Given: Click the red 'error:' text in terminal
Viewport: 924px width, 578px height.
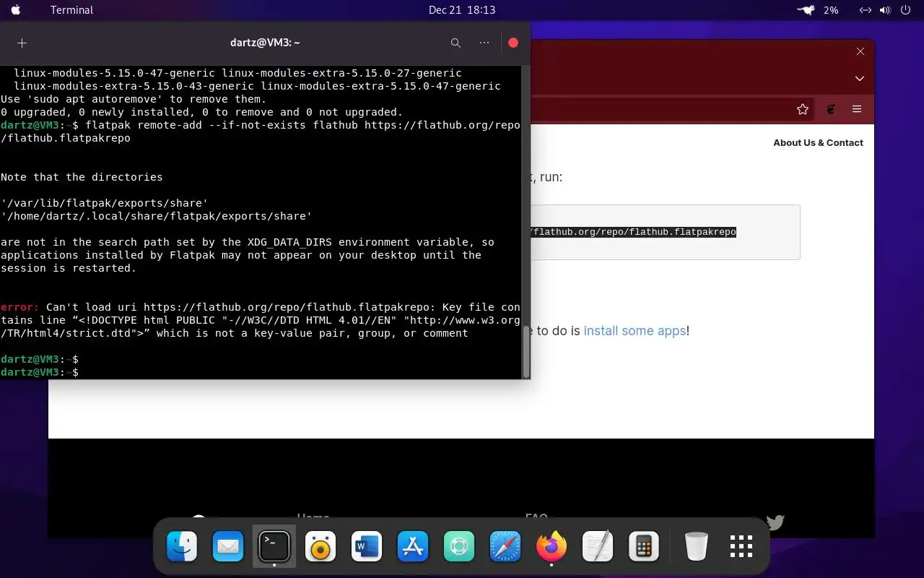Looking at the screenshot, I should pos(19,307).
